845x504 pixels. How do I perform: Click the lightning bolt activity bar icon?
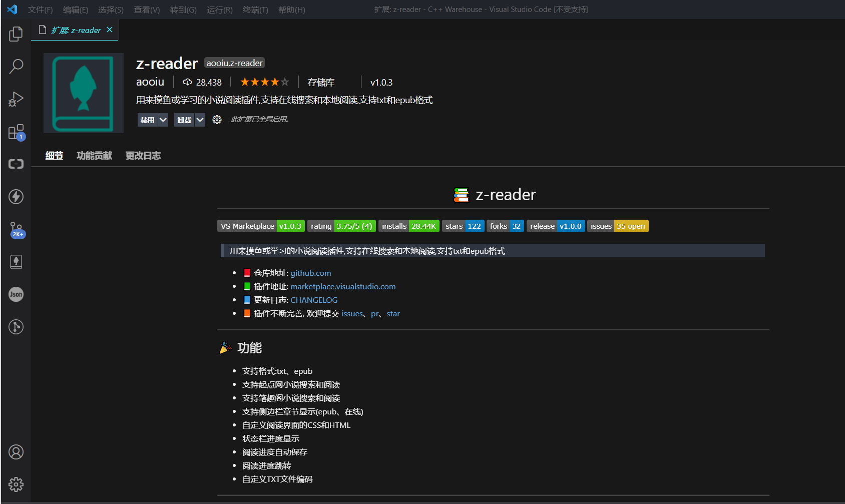pyautogui.click(x=16, y=197)
